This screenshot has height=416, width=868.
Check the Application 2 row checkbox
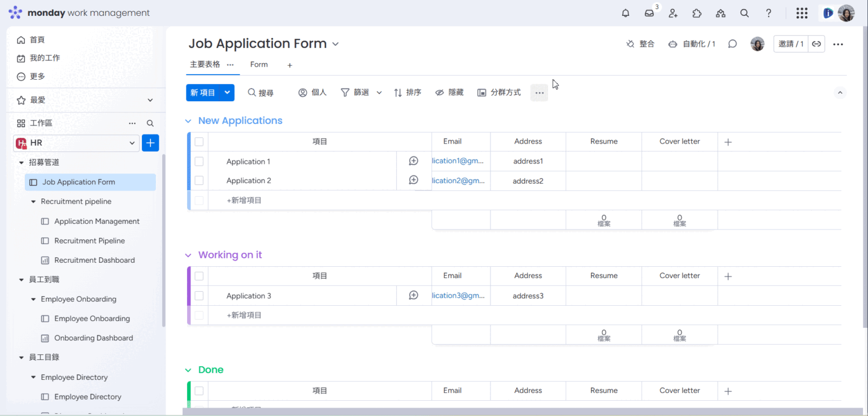(199, 180)
